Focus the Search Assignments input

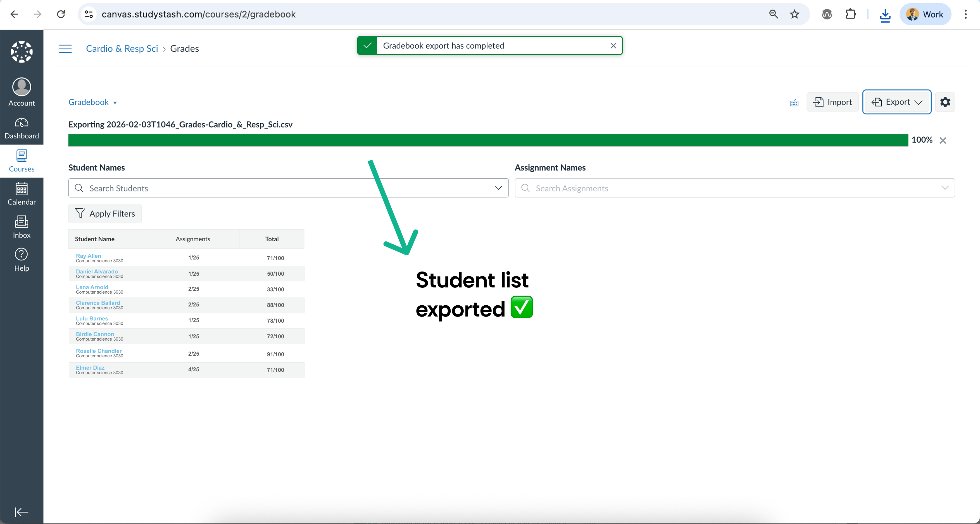point(735,188)
